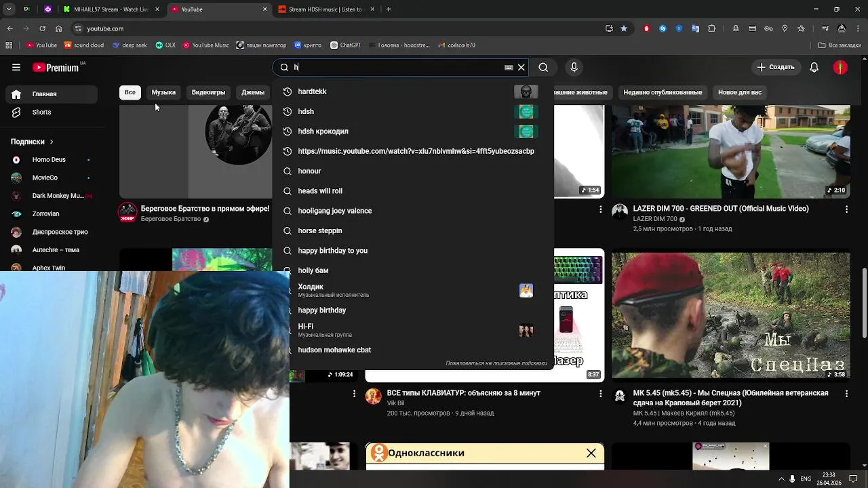Open options menu for МК 5.45 video
This screenshot has width=868, height=488.
tap(846, 394)
